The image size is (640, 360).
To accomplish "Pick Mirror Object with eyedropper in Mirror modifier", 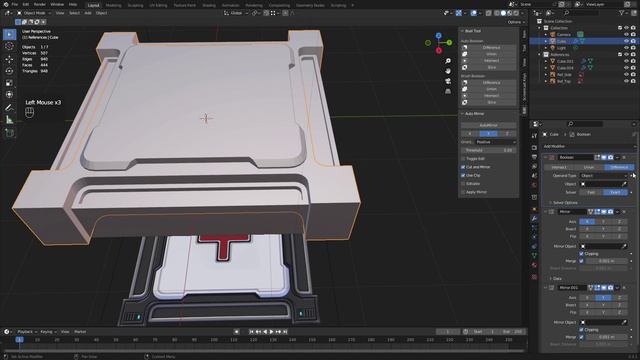I will (624, 246).
